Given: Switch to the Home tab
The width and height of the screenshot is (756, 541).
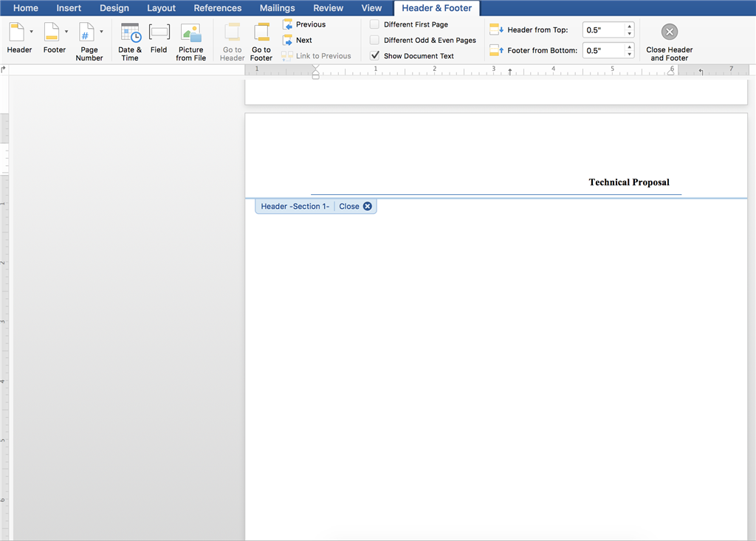Looking at the screenshot, I should click(x=26, y=8).
